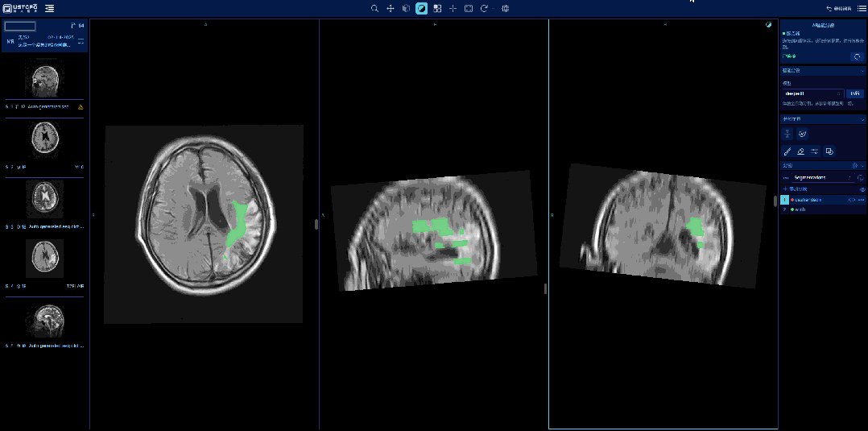The height and width of the screenshot is (431, 868).
Task: Toggle visibility of all segments eye icon
Action: pyautogui.click(x=862, y=189)
